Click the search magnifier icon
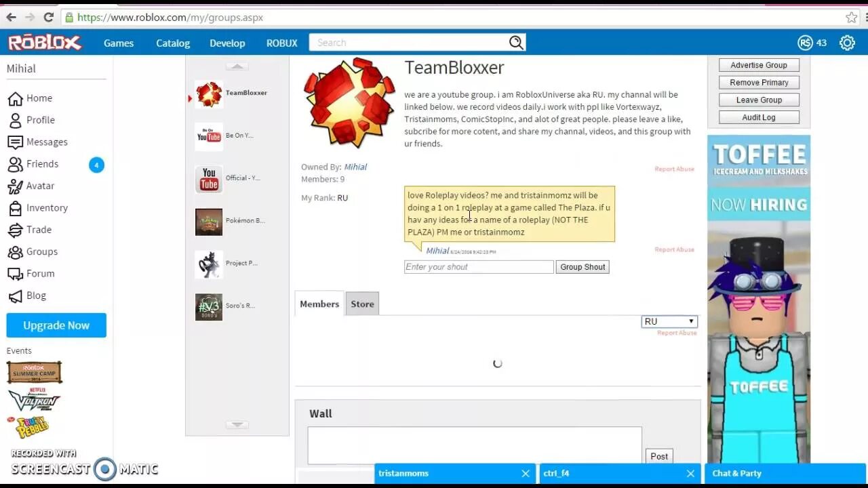This screenshot has width=868, height=488. click(516, 43)
